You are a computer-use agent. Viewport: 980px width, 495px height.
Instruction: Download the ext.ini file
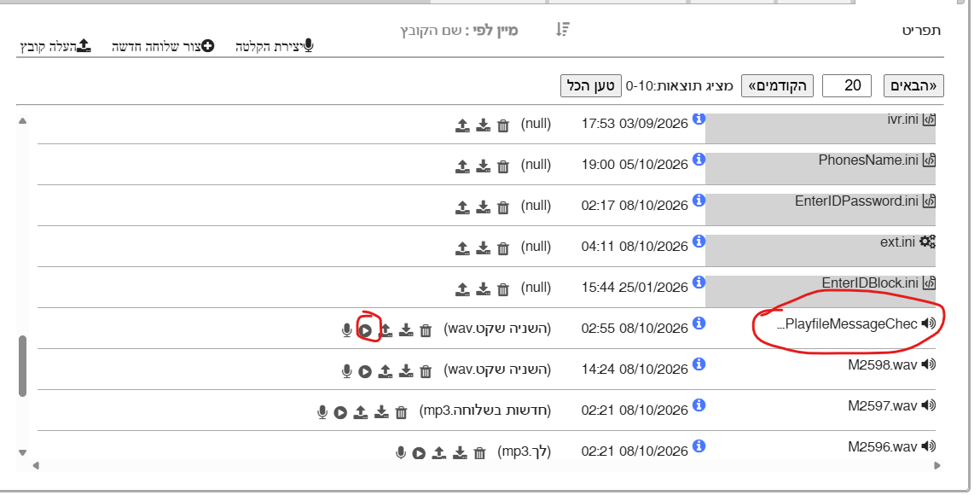483,247
